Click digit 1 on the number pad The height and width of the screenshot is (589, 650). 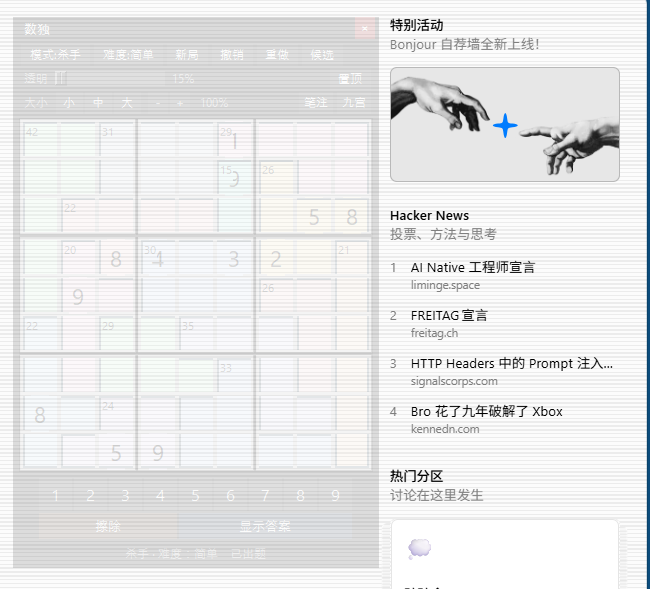[56, 495]
